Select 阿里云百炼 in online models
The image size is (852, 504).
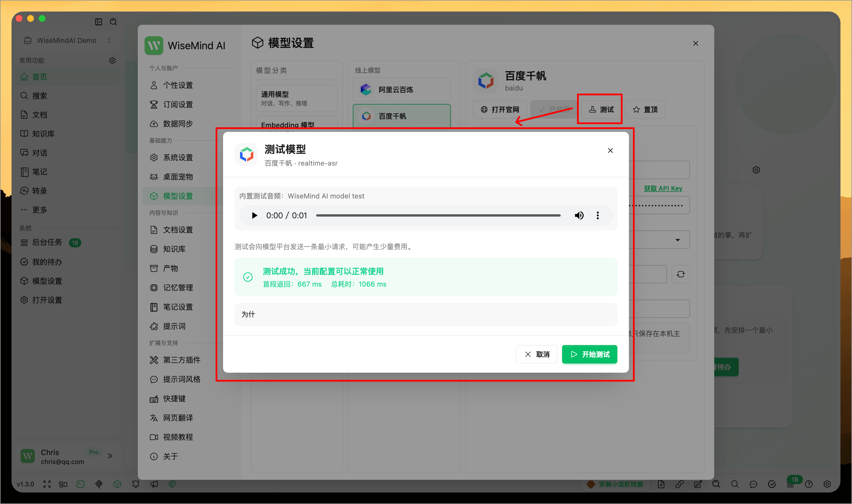(x=402, y=90)
